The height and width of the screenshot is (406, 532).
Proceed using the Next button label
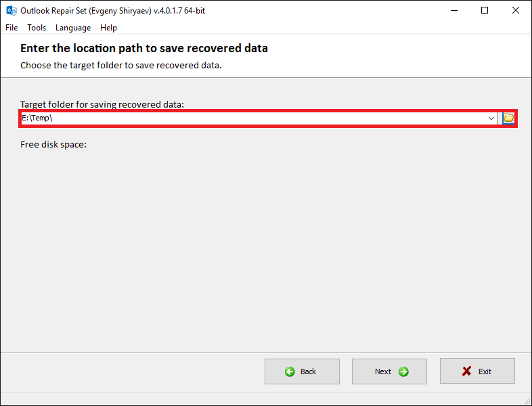click(x=382, y=371)
